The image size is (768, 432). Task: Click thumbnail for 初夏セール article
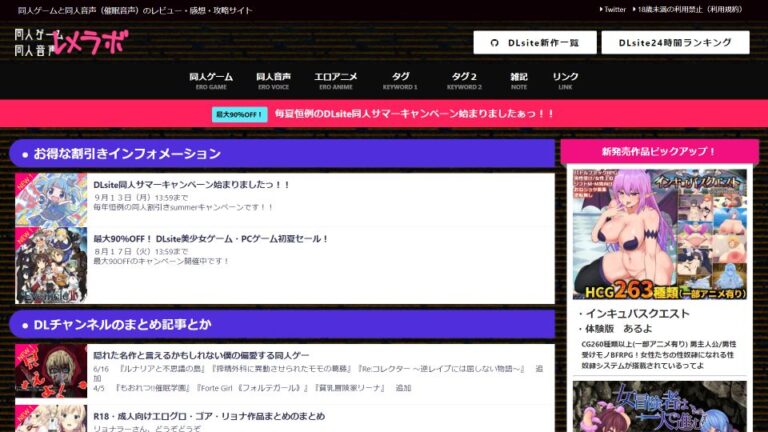coord(51,265)
